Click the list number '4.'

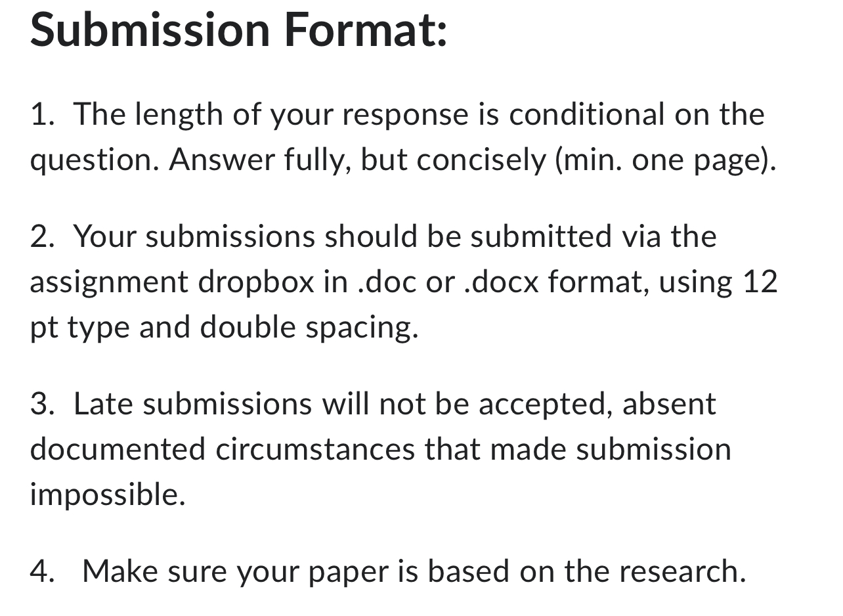[43, 571]
